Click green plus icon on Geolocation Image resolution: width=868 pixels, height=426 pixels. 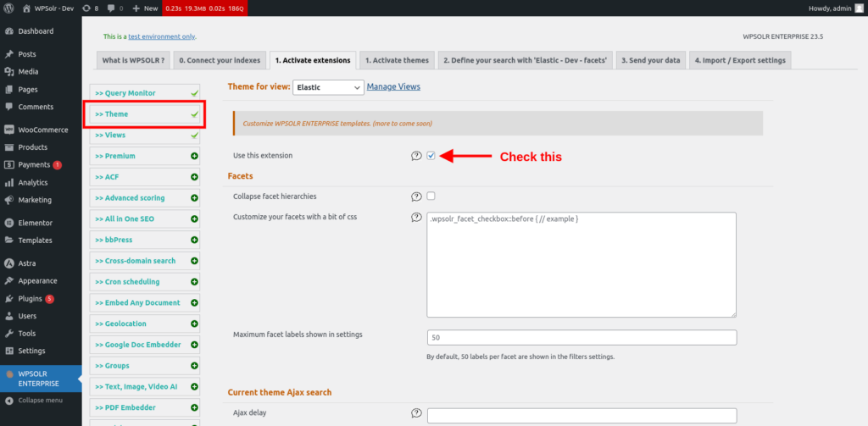tap(194, 324)
